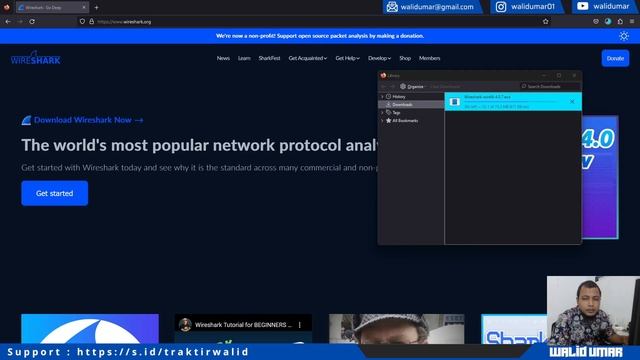Click the address bar URL wireshark.org
The height and width of the screenshot is (360, 640).
(124, 22)
